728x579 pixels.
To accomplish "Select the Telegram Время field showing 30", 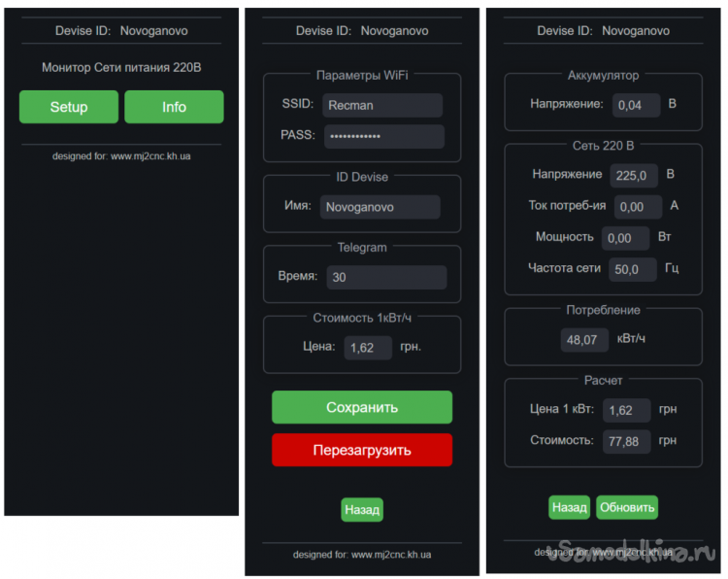I will (x=385, y=277).
